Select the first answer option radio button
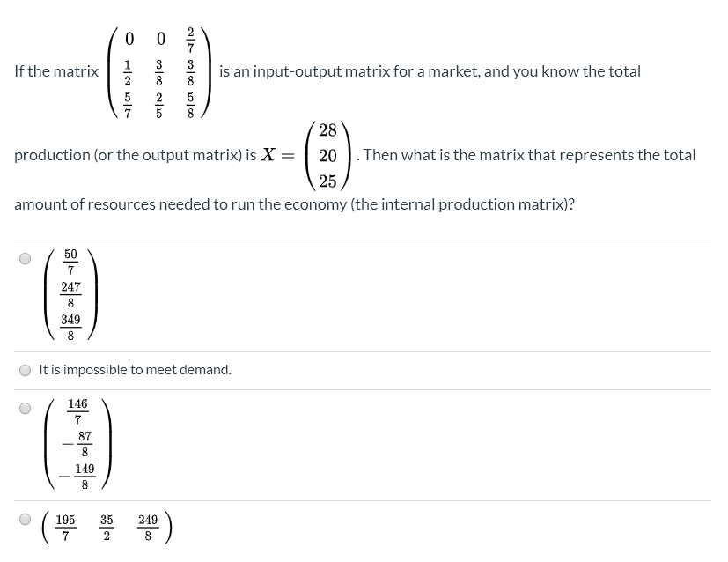The height and width of the screenshot is (562, 728). [24, 257]
